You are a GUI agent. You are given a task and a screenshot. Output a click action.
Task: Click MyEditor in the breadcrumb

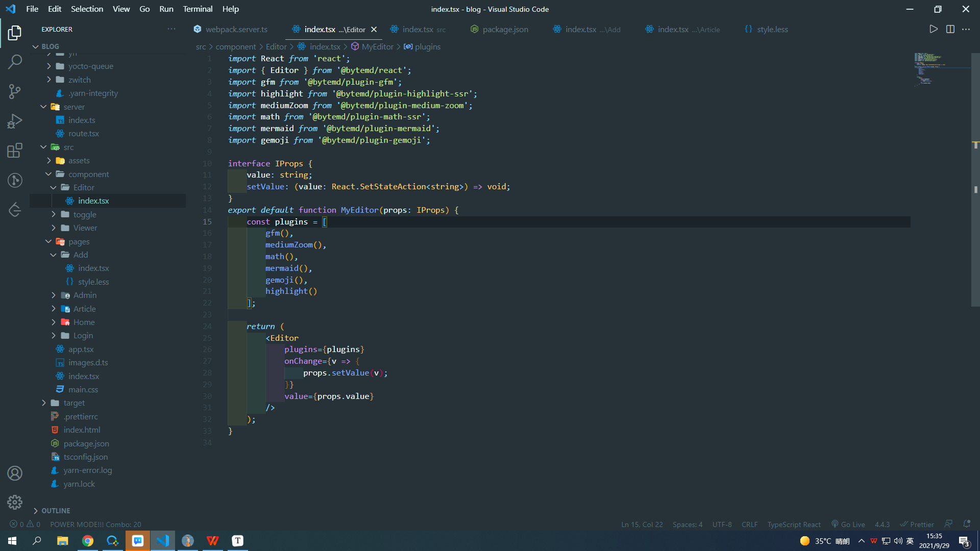point(377,46)
